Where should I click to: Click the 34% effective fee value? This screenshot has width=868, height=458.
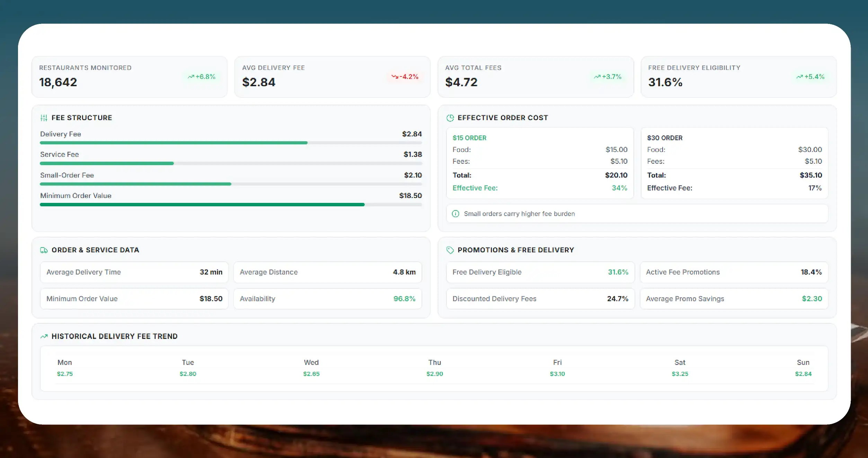click(x=620, y=188)
